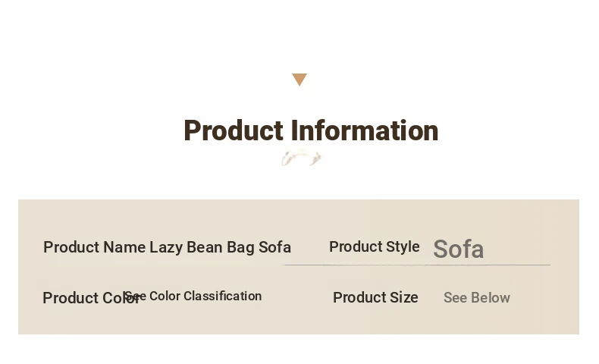Click the divider line under Product Style
The width and height of the screenshot is (599, 364).
click(x=416, y=265)
